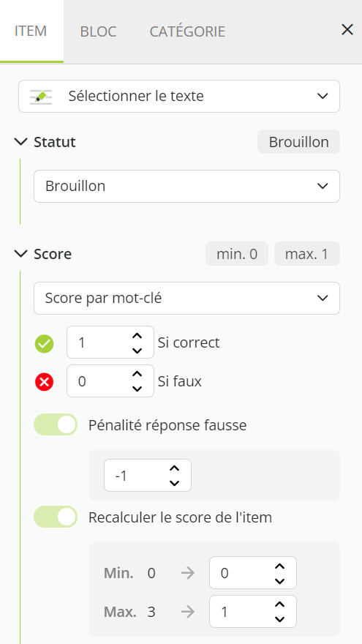362x644 pixels.
Task: Click the max. 1 score badge
Action: [x=307, y=254]
